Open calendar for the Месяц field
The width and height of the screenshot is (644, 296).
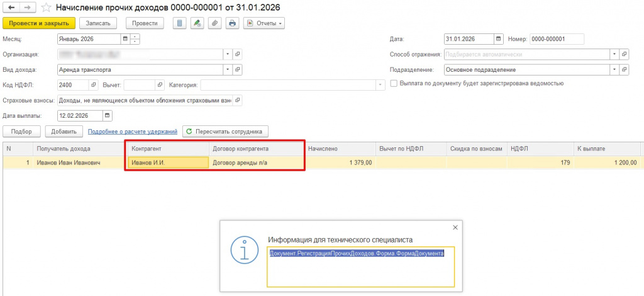pyautogui.click(x=125, y=39)
